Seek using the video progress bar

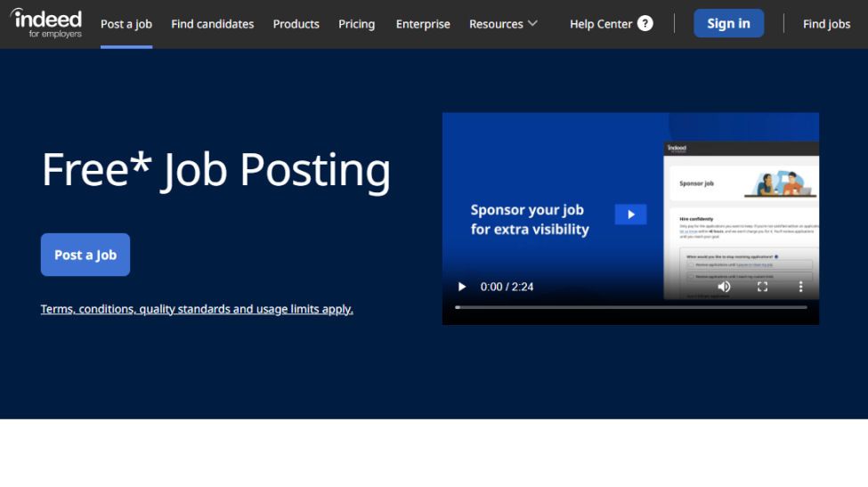click(630, 307)
